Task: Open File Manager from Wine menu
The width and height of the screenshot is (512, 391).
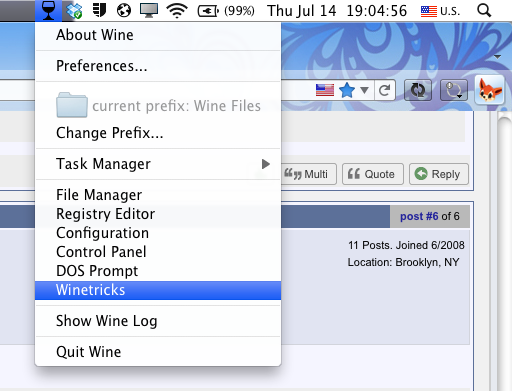Action: click(x=158, y=195)
